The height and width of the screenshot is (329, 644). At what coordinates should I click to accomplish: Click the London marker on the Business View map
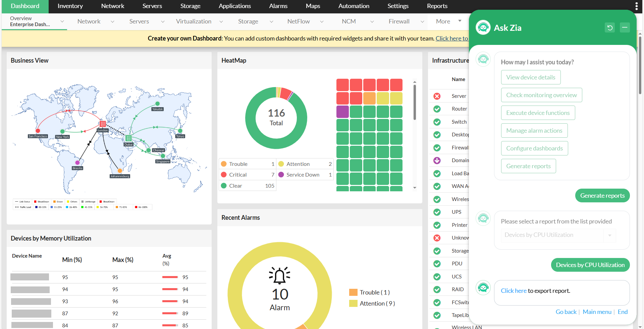103,124
